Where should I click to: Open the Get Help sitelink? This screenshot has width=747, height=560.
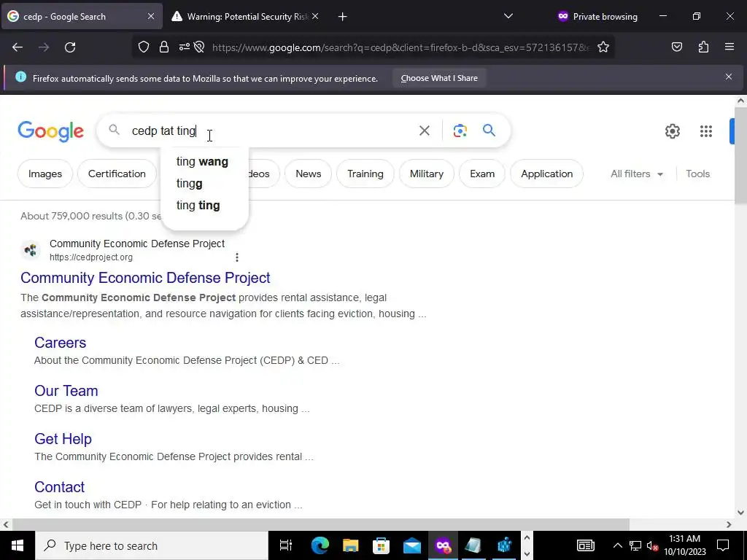(x=63, y=438)
